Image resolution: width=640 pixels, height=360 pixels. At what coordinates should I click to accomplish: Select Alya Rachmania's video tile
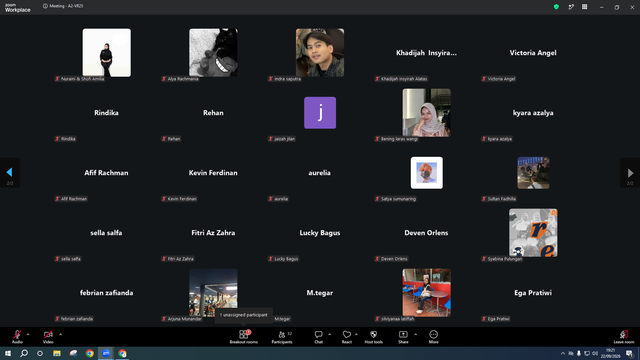point(213,53)
